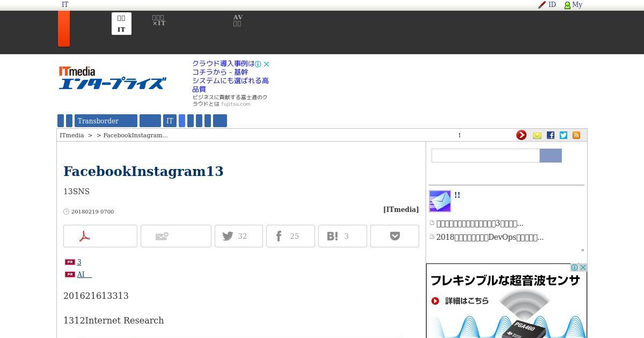644x338 pixels.
Task: Click the mail magazine envelope thumbnail
Action: [440, 201]
